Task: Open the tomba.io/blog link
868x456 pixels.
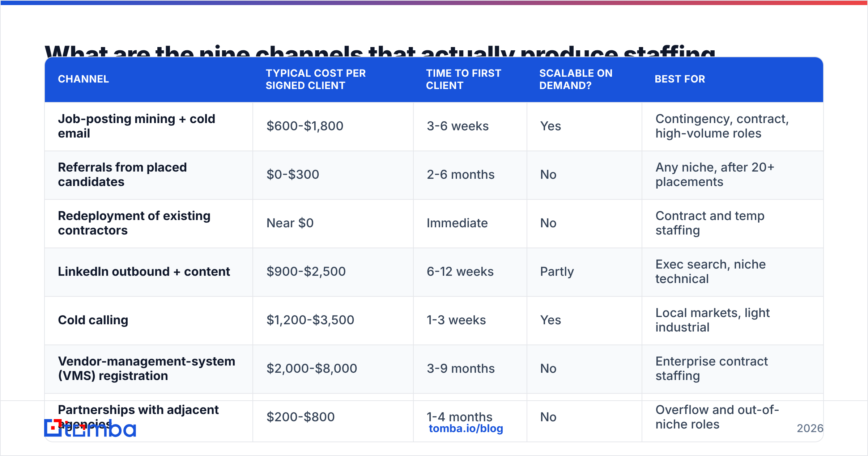Action: (x=466, y=428)
